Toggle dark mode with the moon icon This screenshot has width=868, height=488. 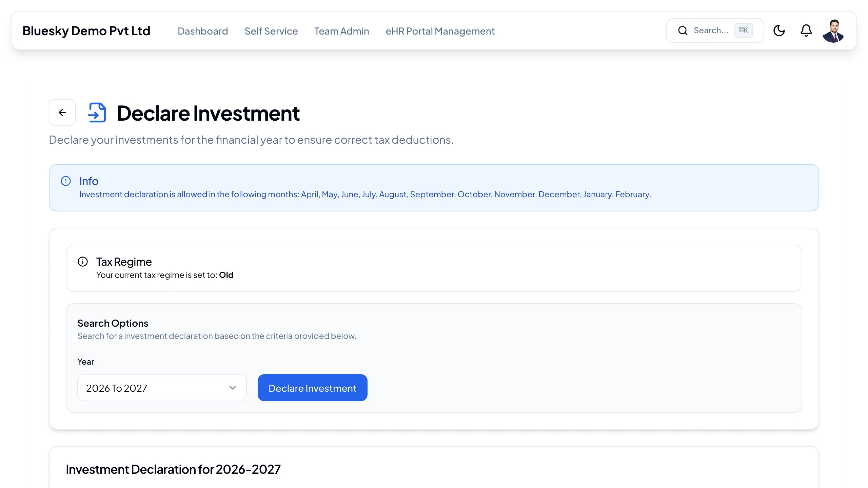779,30
